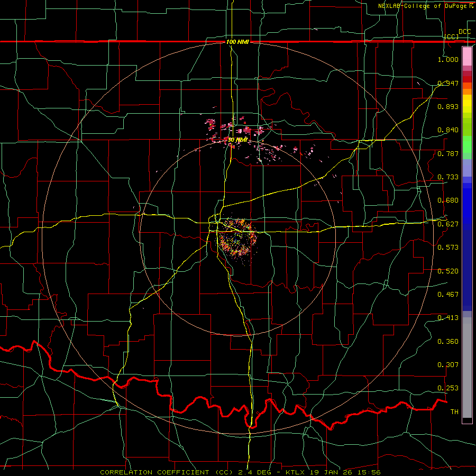Screen dimensions: 476x476
Task: Click the 0.733 legend value
Action: tap(448, 177)
